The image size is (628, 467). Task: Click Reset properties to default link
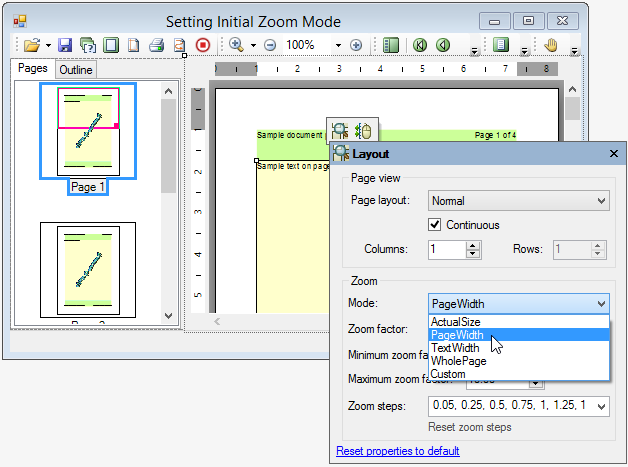pos(397,451)
